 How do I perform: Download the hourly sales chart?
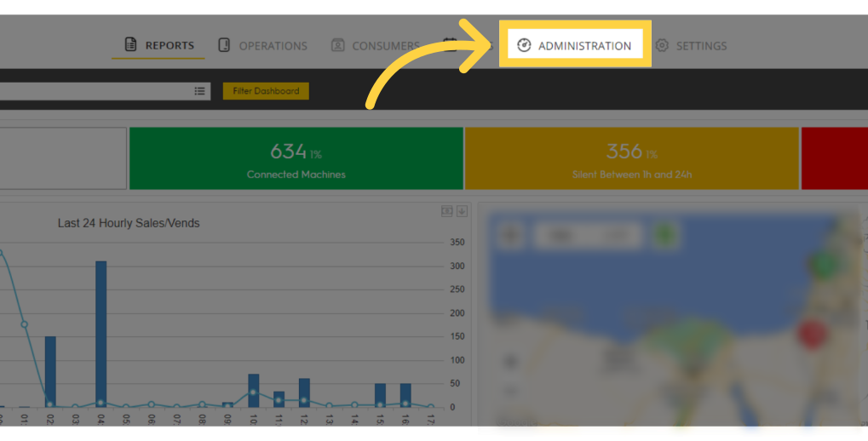(x=463, y=211)
